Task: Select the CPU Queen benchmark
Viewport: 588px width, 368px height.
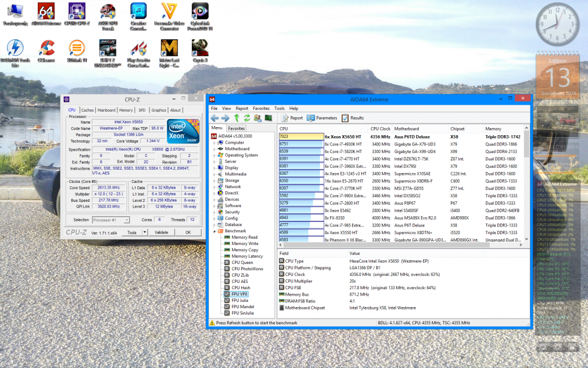Action: (x=242, y=262)
